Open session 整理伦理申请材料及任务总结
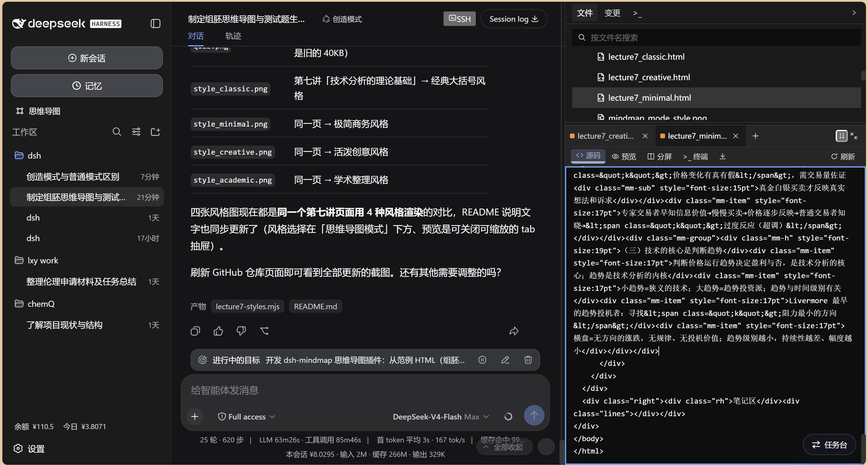868x465 pixels. (x=87, y=282)
